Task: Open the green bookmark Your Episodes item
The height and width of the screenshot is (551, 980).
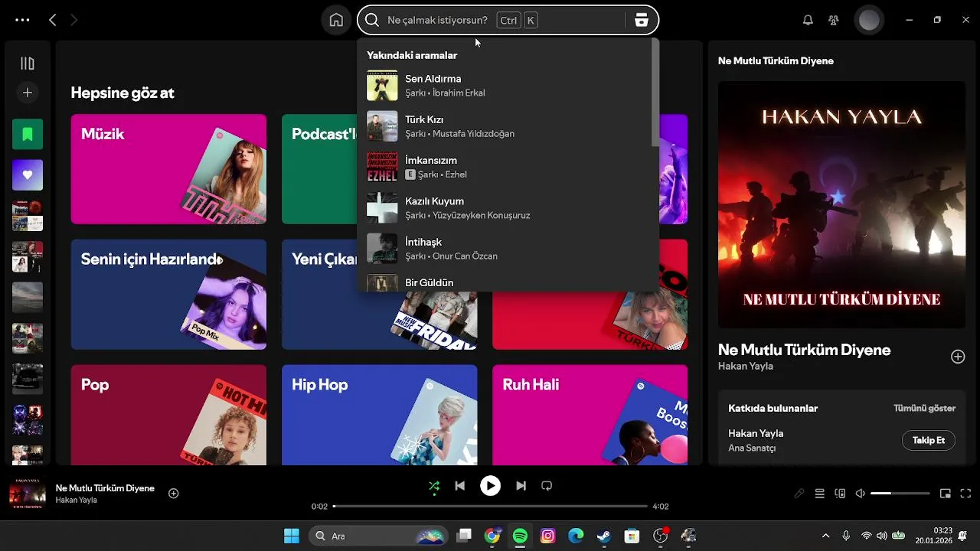Action: [x=28, y=135]
